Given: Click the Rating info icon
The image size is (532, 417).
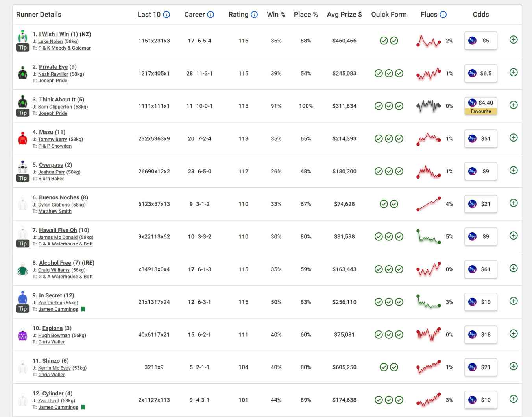Looking at the screenshot, I should click(254, 14).
